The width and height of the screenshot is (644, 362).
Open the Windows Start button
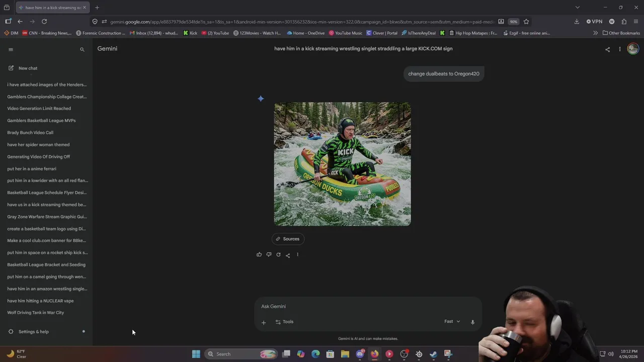(x=196, y=354)
